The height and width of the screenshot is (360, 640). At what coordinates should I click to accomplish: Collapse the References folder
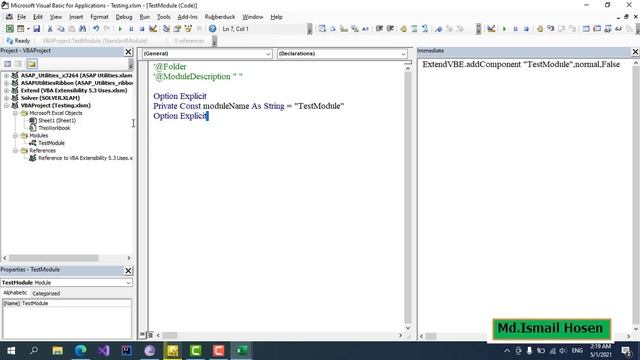[x=15, y=151]
